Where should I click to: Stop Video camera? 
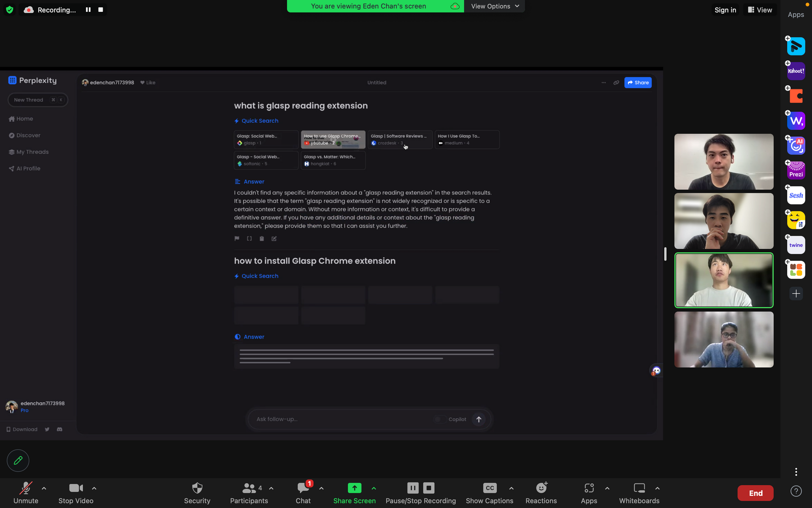(76, 493)
